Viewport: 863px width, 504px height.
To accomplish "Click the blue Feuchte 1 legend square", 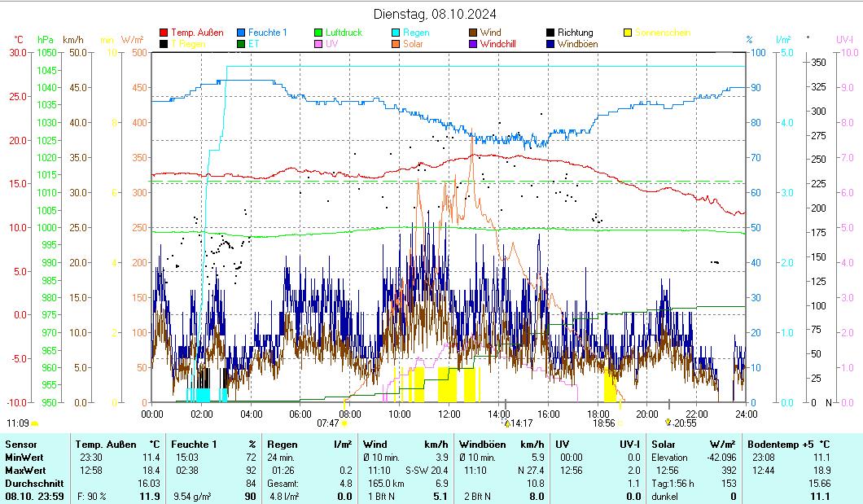I will click(x=241, y=33).
